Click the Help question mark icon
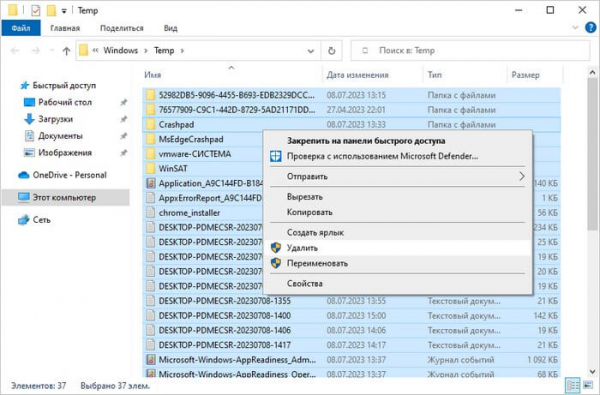Screen dimensions: 600x395 (591, 28)
